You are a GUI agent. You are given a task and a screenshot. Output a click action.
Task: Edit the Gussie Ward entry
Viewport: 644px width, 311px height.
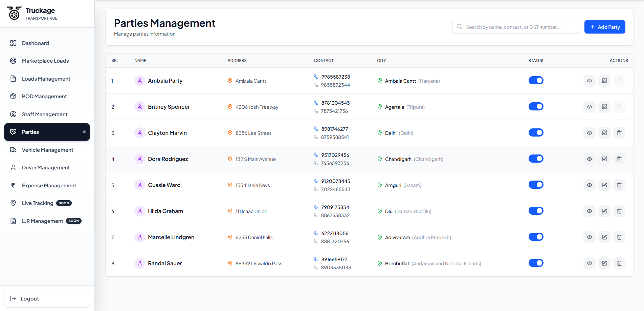(604, 185)
